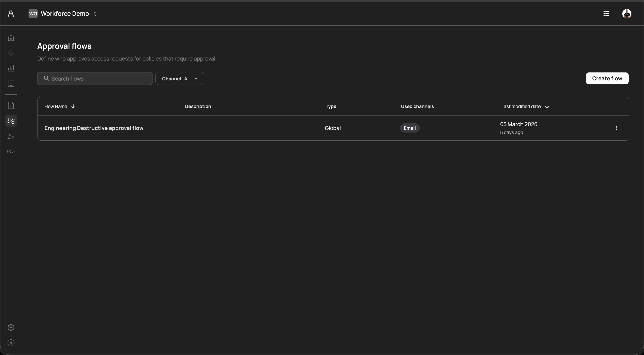Click the key icon for access credentials
The image size is (644, 355).
pos(11,151)
